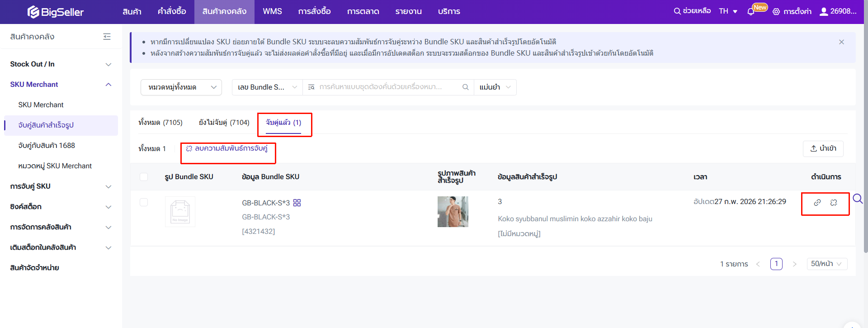Close the info banner with the X

point(841,42)
